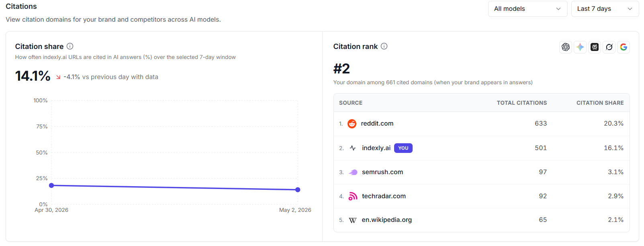Screen dimensions: 644x246
Task: Show info tooltip for Citation share
Action: [x=70, y=46]
